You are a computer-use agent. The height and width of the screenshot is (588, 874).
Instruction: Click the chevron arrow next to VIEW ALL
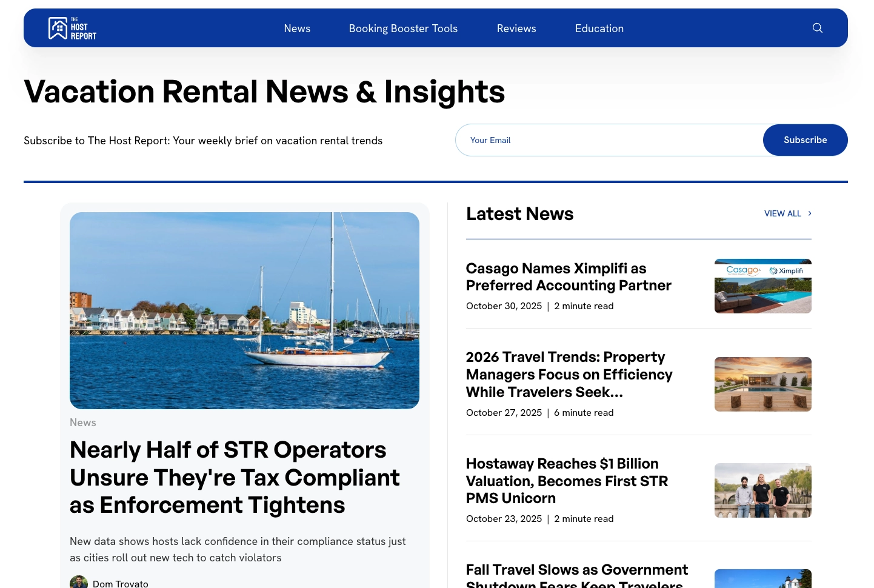point(809,213)
